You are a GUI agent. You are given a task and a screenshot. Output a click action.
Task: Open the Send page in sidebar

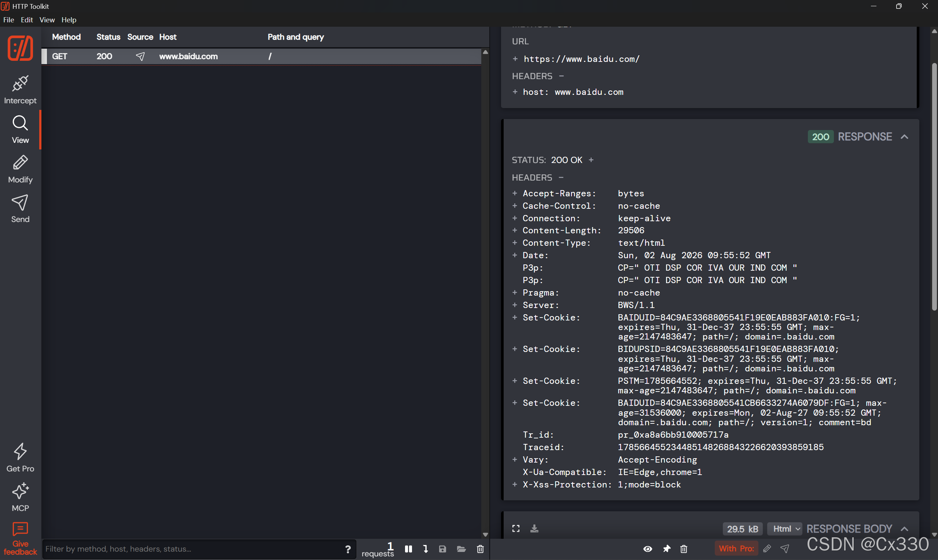point(20,209)
